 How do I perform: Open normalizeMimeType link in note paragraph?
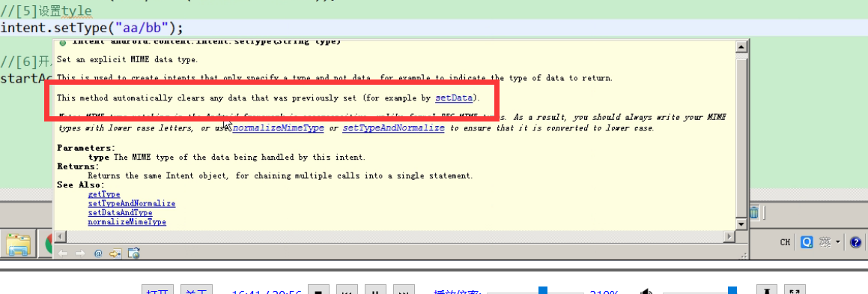pyautogui.click(x=278, y=127)
